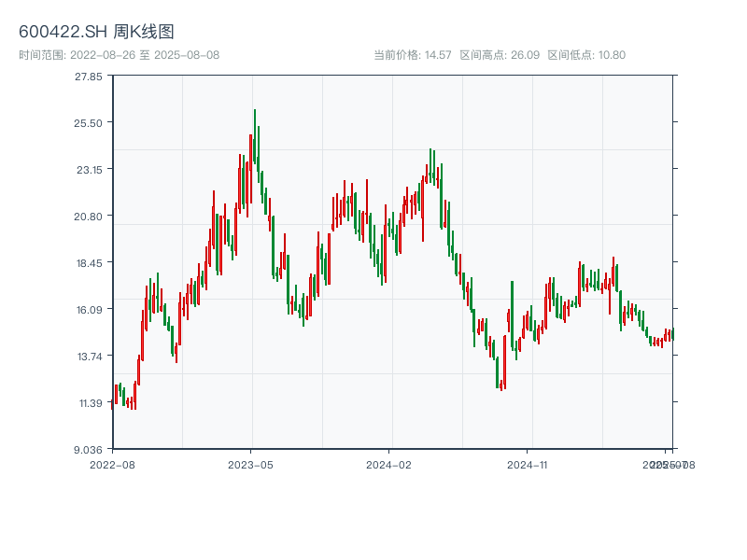This screenshot has height=560, width=747.
Task: Click the x-axis label 2023-05
Action: [250, 465]
